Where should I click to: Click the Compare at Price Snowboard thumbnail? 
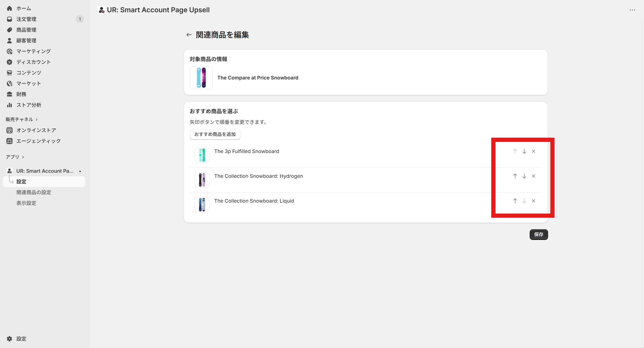click(201, 78)
